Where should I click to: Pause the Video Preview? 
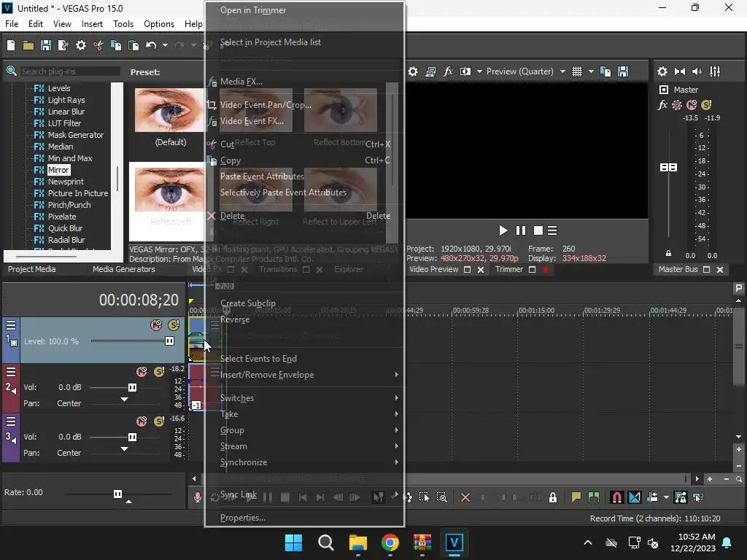pyautogui.click(x=521, y=230)
